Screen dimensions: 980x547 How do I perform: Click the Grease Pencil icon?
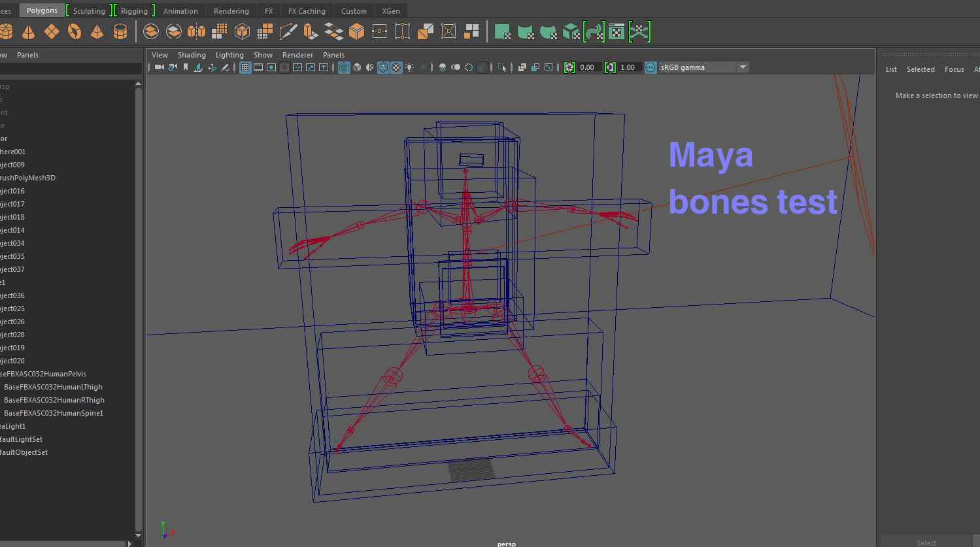click(224, 67)
